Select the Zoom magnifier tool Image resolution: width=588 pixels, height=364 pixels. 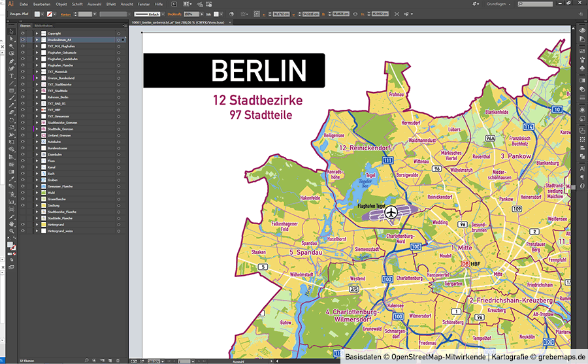tap(12, 231)
